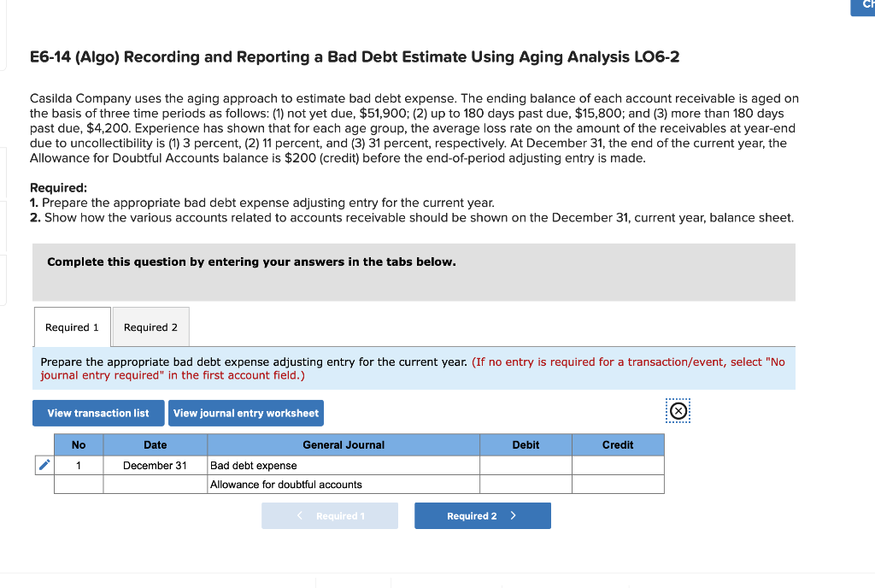Open the View journal entry worksheet
Screen dimensions: 875x588
(245, 413)
